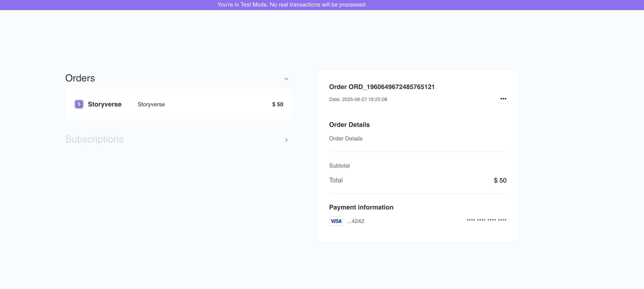Click the VISA card logo icon
The height and width of the screenshot is (289, 644).
pos(336,221)
